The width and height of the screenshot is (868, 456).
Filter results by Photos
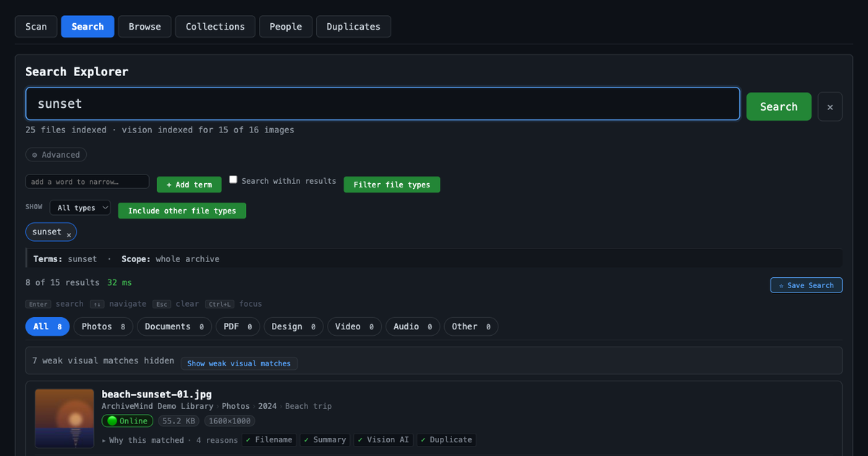[x=103, y=326]
